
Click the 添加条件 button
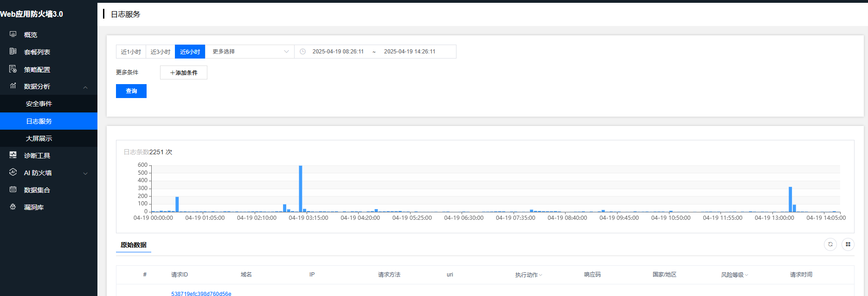tap(184, 72)
